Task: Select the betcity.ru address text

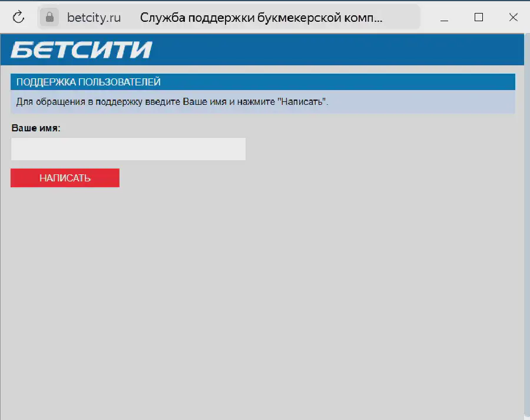Action: coord(94,18)
